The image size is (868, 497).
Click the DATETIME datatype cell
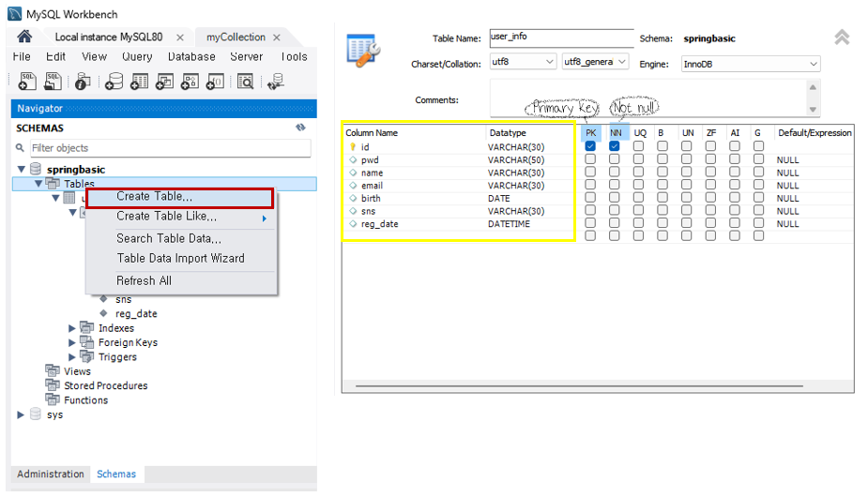click(509, 224)
